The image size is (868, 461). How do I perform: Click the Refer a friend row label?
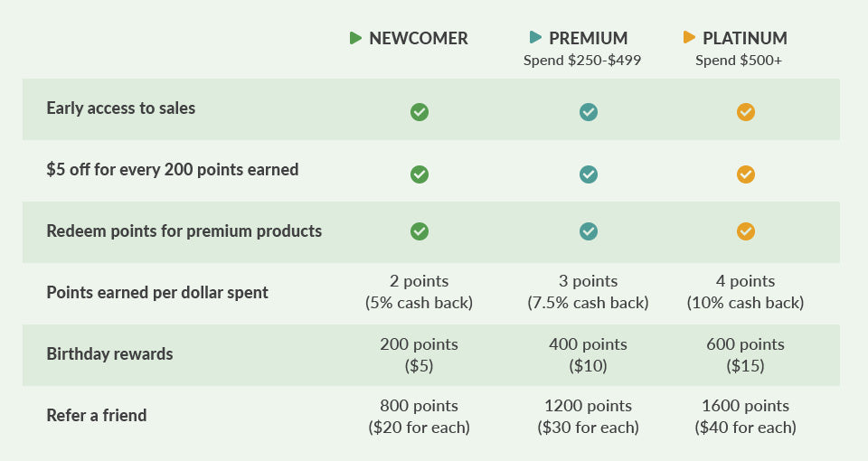click(x=97, y=416)
